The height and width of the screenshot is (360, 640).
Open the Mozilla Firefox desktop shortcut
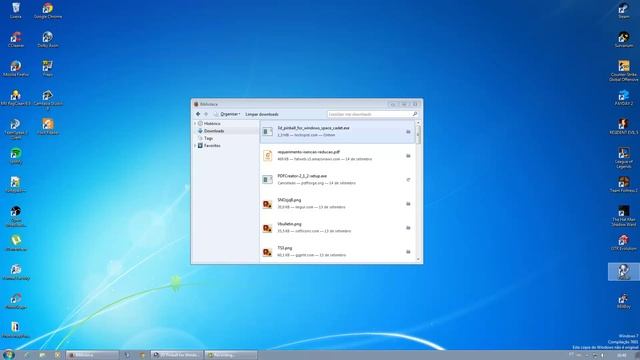16,69
